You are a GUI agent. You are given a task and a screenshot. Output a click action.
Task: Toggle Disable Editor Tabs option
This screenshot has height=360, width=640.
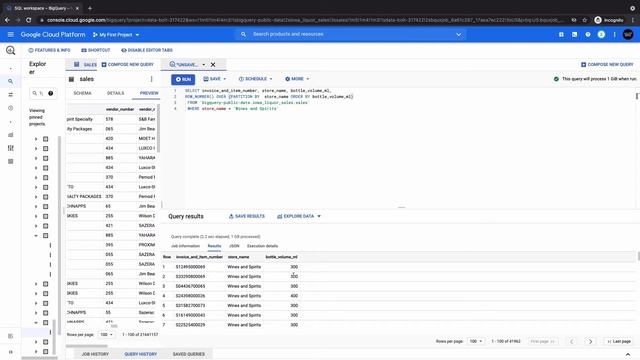point(147,50)
